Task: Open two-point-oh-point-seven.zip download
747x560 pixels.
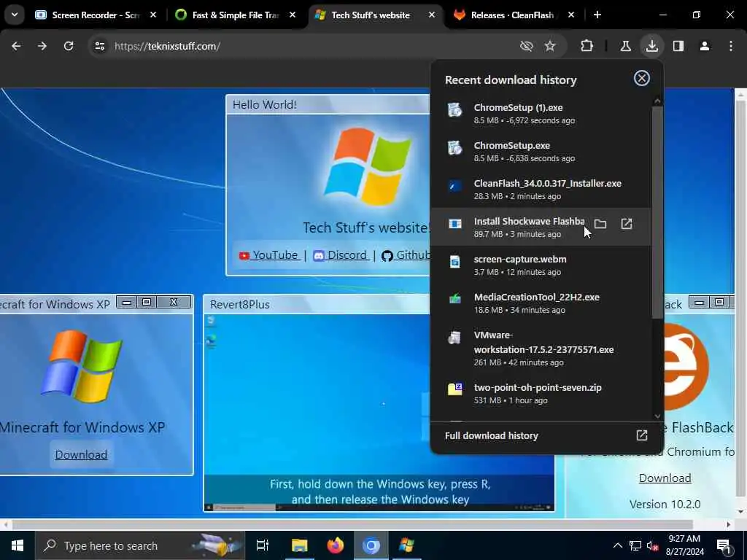Action: (541, 393)
